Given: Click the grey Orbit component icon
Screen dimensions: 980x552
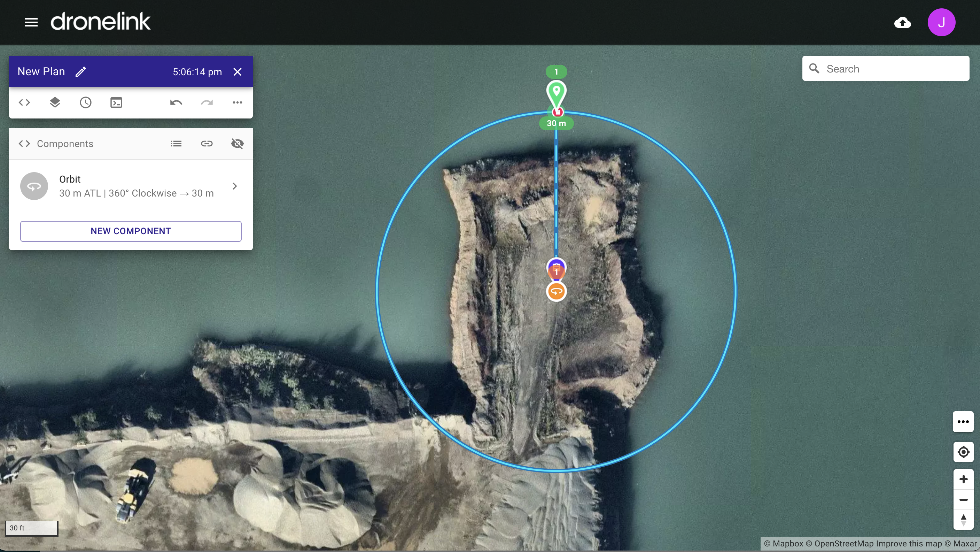Looking at the screenshot, I should (x=34, y=186).
